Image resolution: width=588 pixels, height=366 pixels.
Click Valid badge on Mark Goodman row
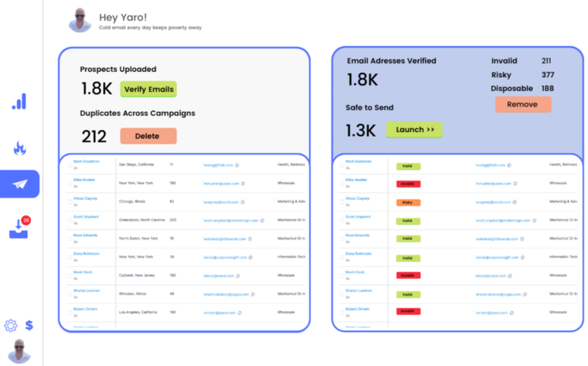pos(408,166)
